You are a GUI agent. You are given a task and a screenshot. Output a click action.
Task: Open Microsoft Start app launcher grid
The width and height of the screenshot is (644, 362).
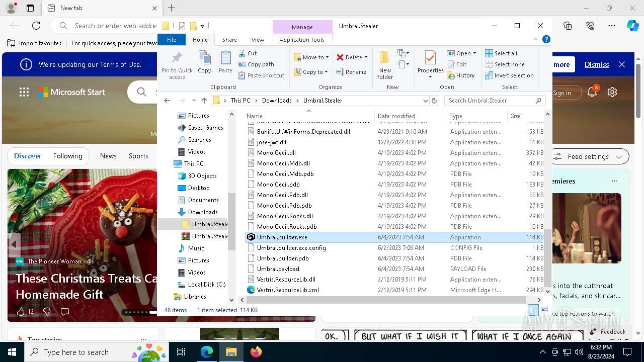[x=24, y=92]
